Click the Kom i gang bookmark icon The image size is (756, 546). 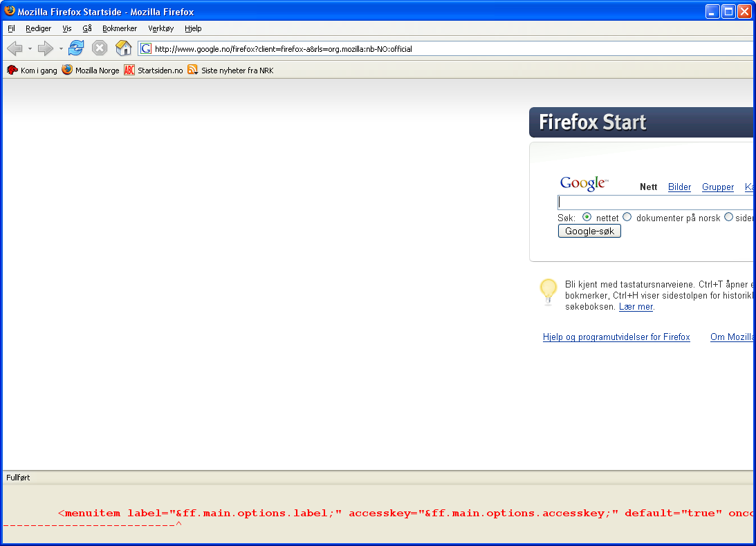click(12, 70)
